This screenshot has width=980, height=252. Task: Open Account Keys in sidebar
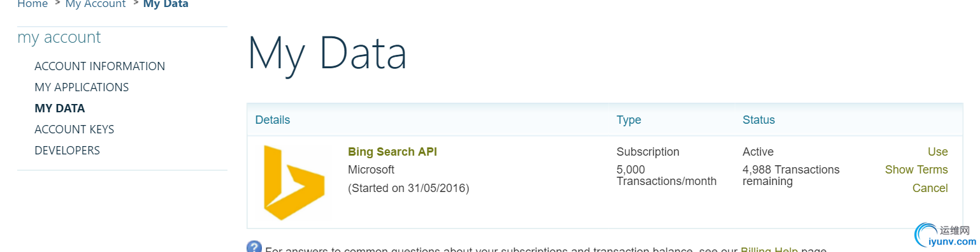pos(75,130)
